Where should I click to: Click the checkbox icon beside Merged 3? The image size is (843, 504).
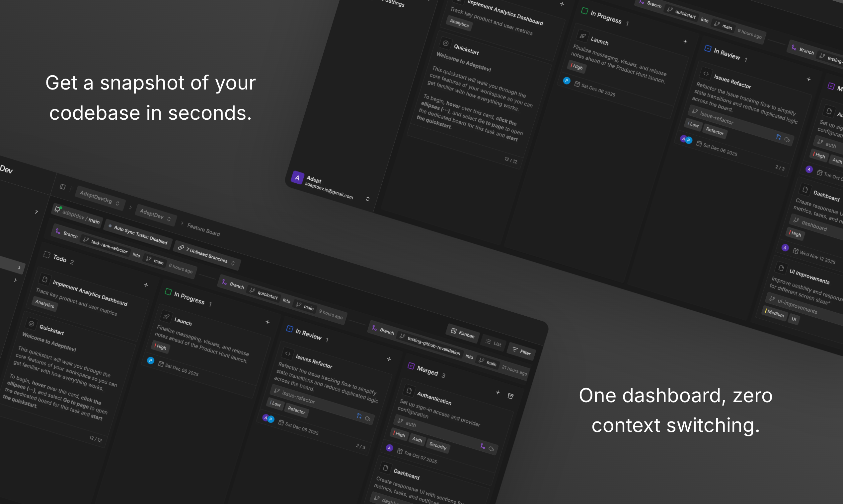pyautogui.click(x=411, y=366)
